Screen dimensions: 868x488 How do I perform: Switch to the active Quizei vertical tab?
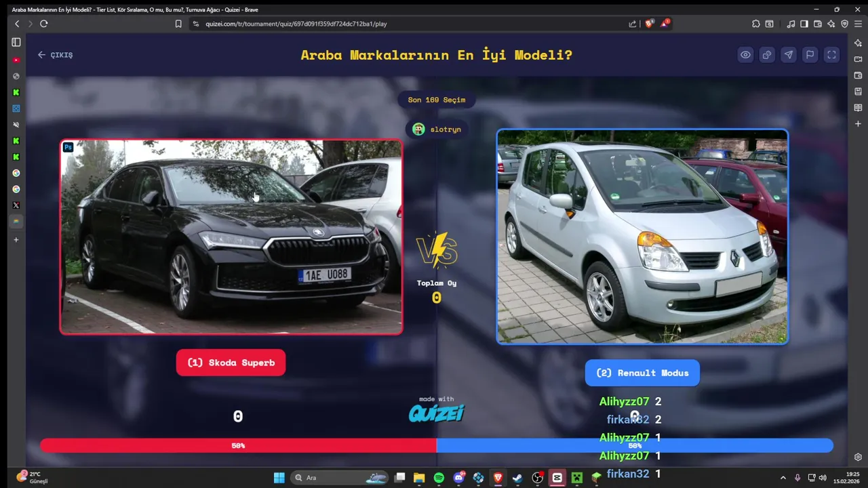(x=16, y=222)
